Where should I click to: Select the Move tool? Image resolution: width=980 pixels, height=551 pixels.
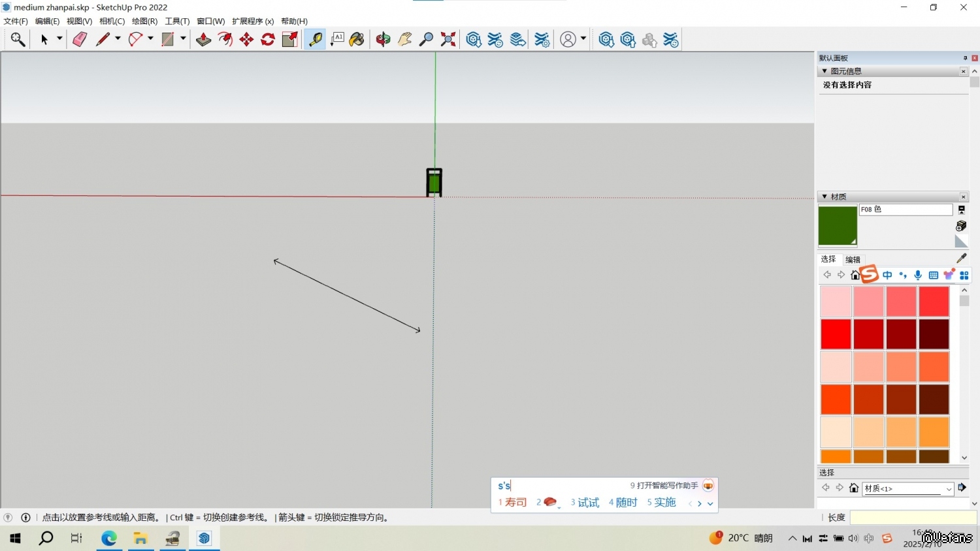[x=246, y=40]
